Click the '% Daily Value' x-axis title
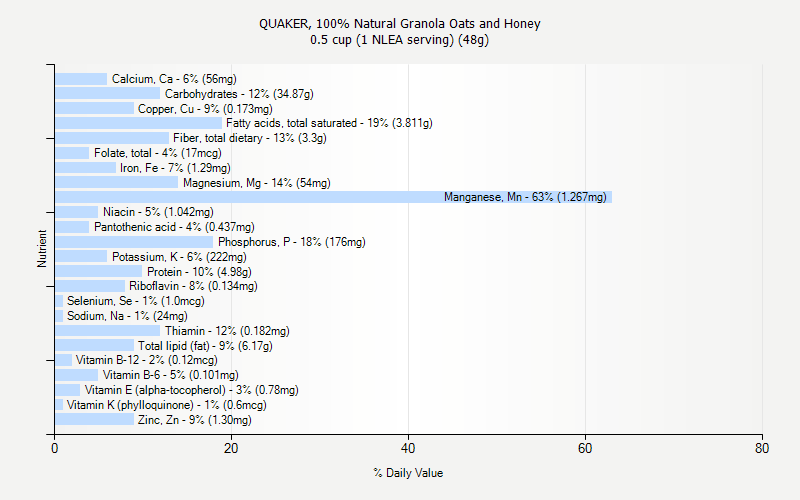 pos(408,473)
